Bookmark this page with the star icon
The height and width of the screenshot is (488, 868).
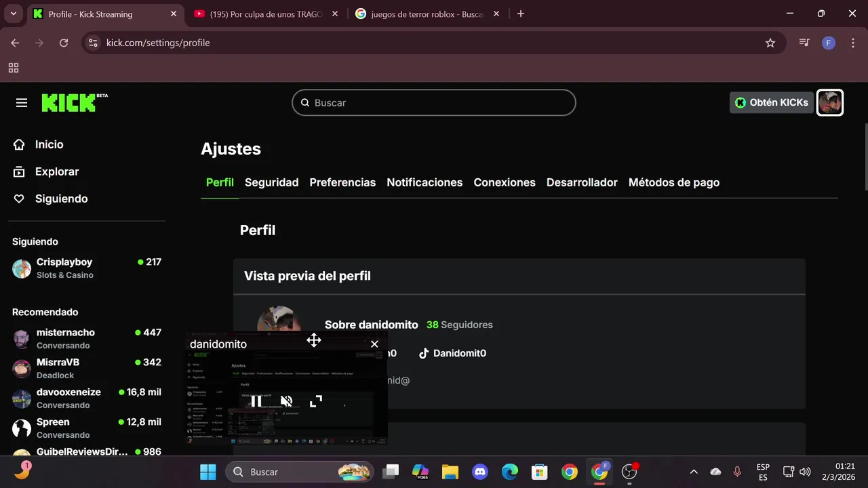click(x=770, y=43)
